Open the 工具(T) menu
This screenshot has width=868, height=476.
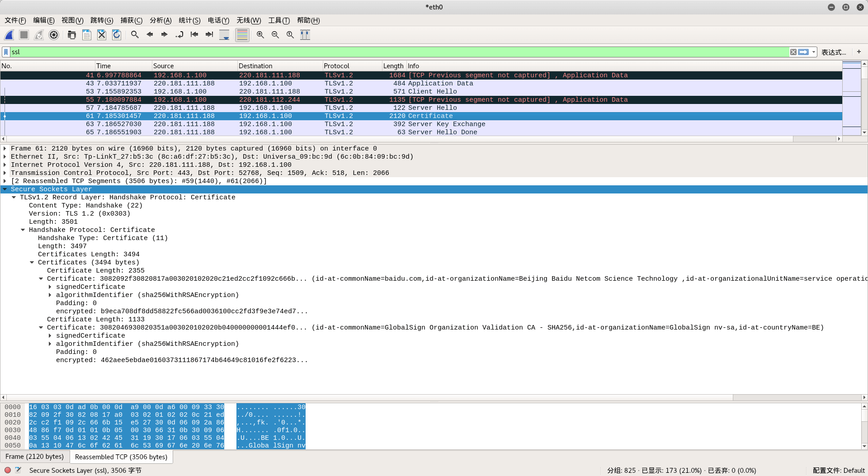click(279, 20)
